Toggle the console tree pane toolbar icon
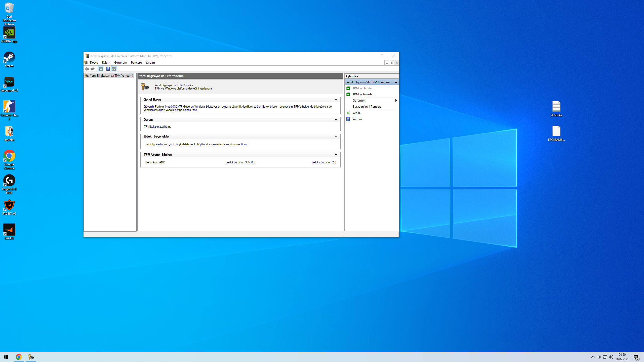644x362 pixels. click(100, 69)
